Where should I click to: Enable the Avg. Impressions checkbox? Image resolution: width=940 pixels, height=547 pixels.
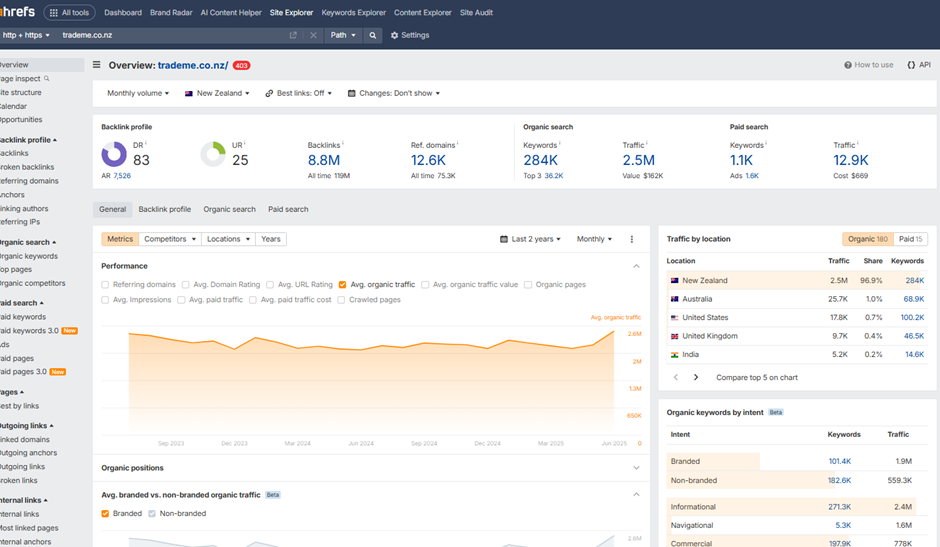click(105, 300)
